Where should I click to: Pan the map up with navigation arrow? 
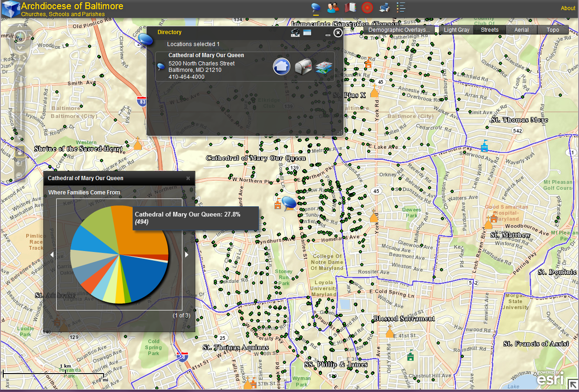coord(19,25)
